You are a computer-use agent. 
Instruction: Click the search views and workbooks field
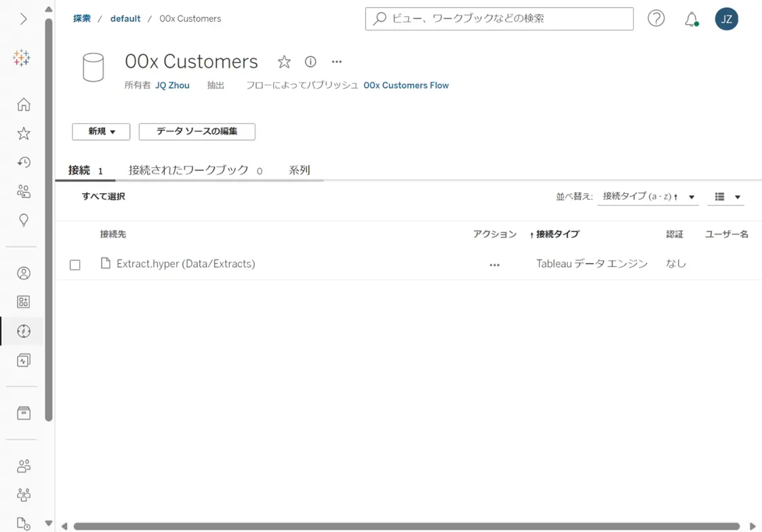tap(499, 19)
